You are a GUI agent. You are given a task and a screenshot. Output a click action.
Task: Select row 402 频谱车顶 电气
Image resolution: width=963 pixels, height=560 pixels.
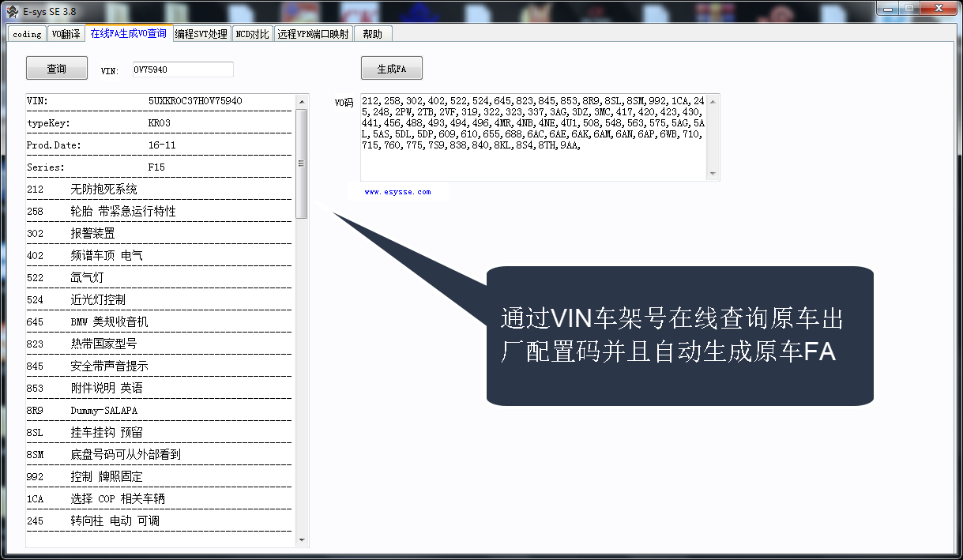(x=160, y=256)
